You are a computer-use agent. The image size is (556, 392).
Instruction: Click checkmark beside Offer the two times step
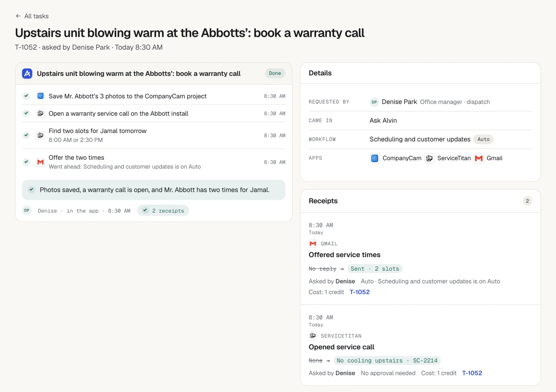pyautogui.click(x=26, y=162)
